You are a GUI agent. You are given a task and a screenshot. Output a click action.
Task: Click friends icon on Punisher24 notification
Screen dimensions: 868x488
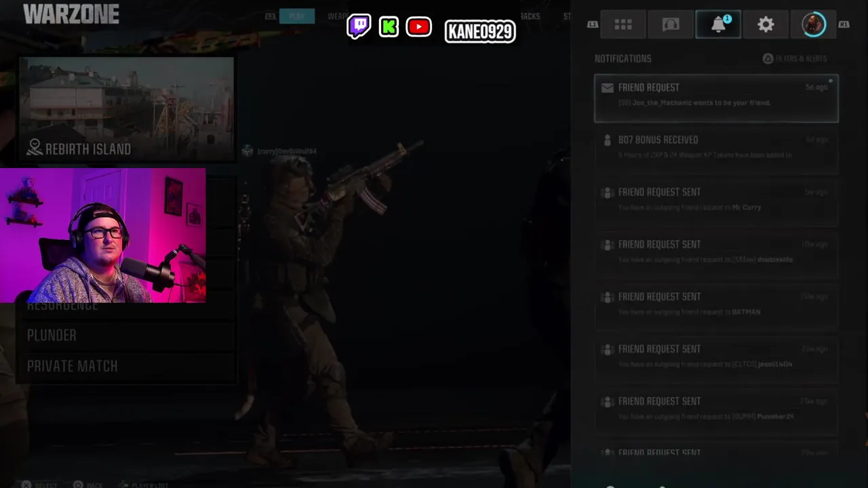(608, 401)
